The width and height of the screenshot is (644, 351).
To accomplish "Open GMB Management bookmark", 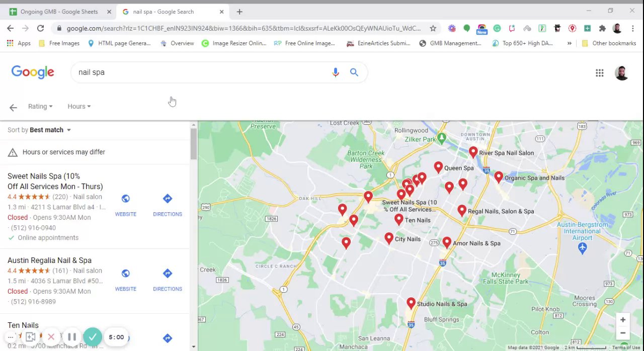I will click(450, 43).
